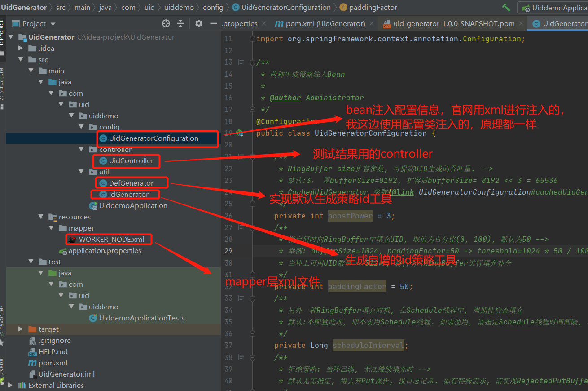
Task: Collapse the mapper folder
Action: click(x=52, y=228)
